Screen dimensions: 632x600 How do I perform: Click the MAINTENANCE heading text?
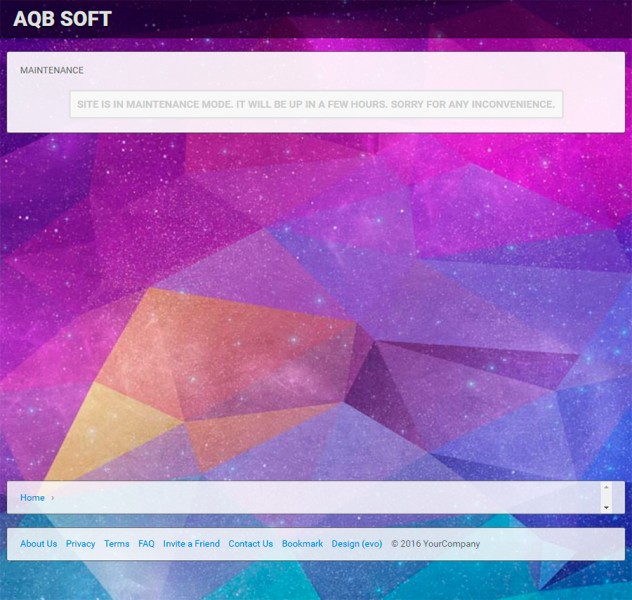[x=52, y=70]
